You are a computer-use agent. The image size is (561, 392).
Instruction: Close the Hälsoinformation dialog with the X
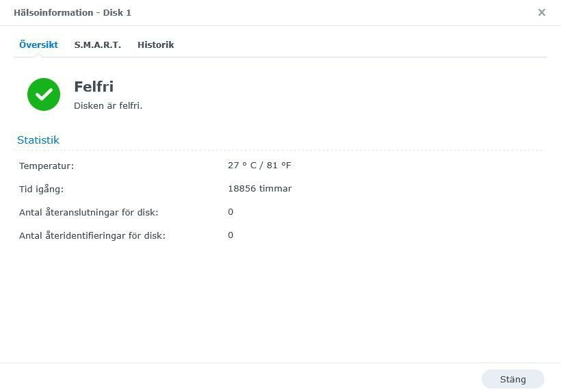click(541, 12)
